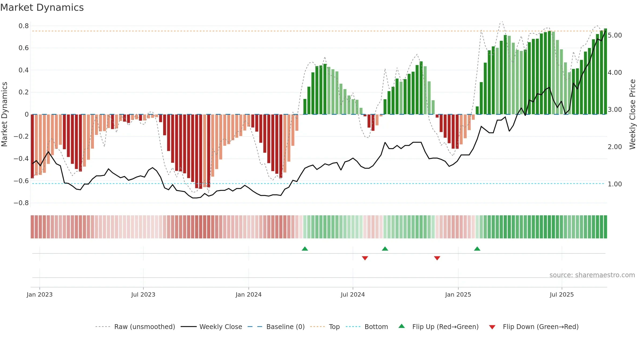
Task: Toggle Weekly Close legend entry
Action: pyautogui.click(x=211, y=327)
